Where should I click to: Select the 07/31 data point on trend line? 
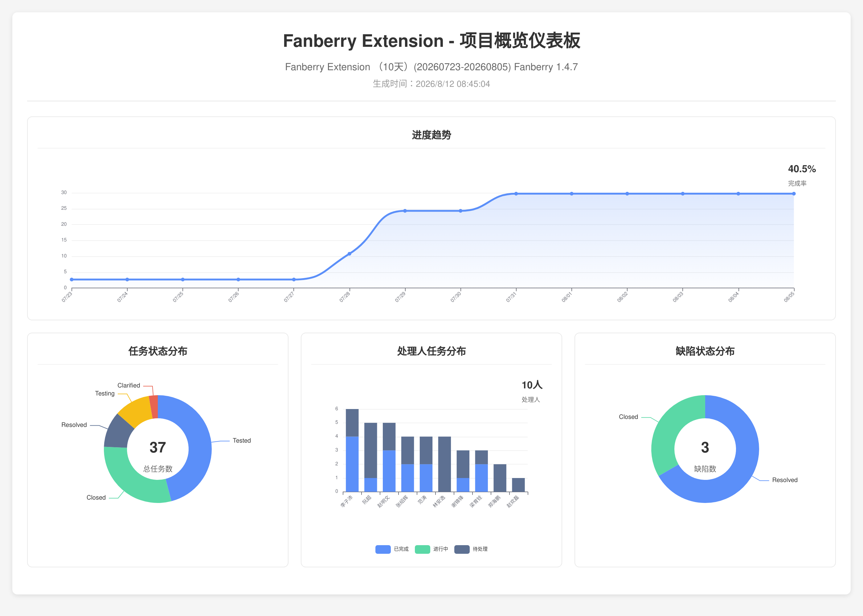[x=516, y=194]
